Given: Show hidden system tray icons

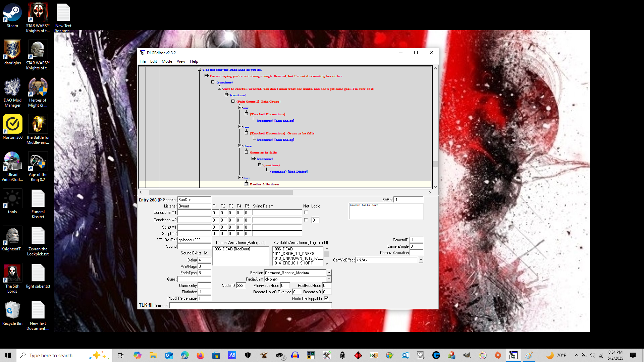Looking at the screenshot, I should click(x=576, y=355).
